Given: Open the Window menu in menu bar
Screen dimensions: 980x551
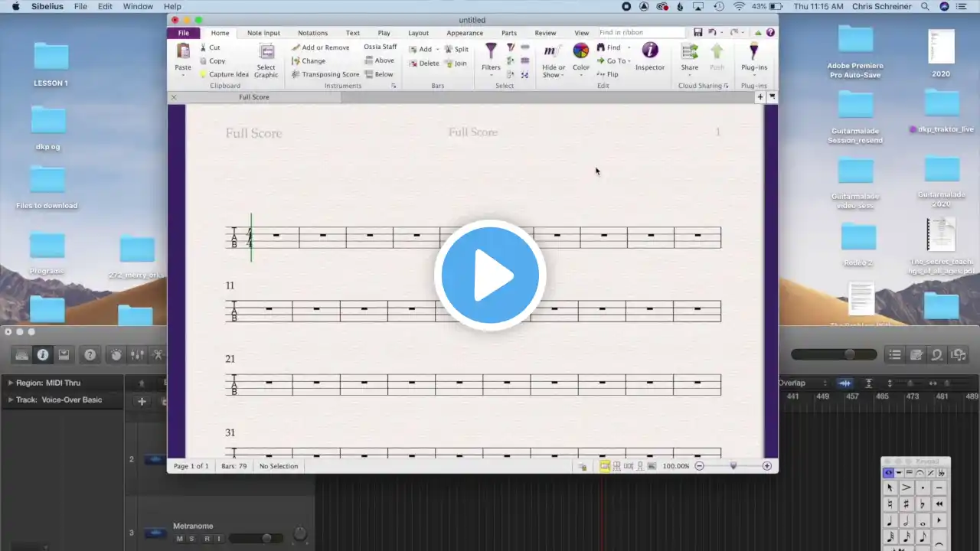Looking at the screenshot, I should [138, 6].
